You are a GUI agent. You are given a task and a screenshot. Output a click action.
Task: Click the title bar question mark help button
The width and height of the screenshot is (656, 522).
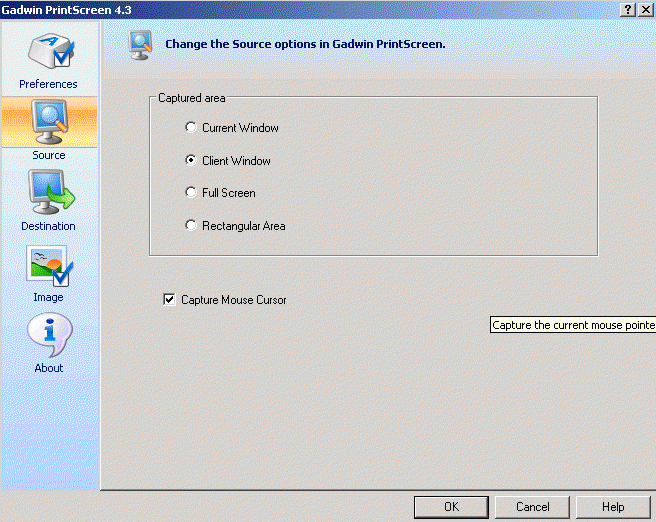pos(628,10)
